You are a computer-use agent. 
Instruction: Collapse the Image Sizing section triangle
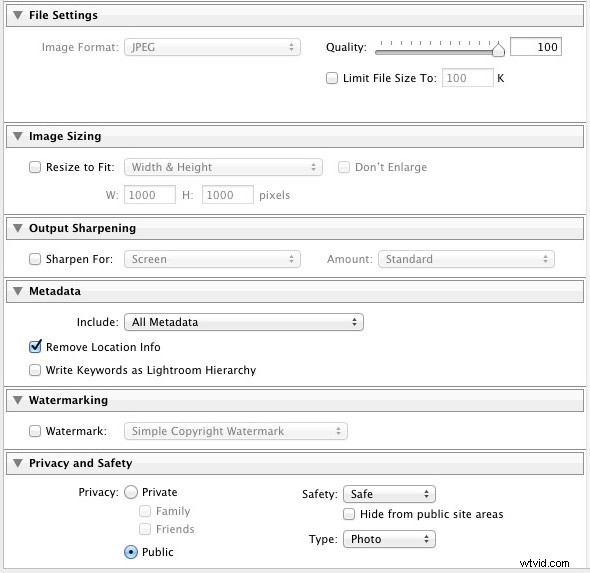point(18,136)
